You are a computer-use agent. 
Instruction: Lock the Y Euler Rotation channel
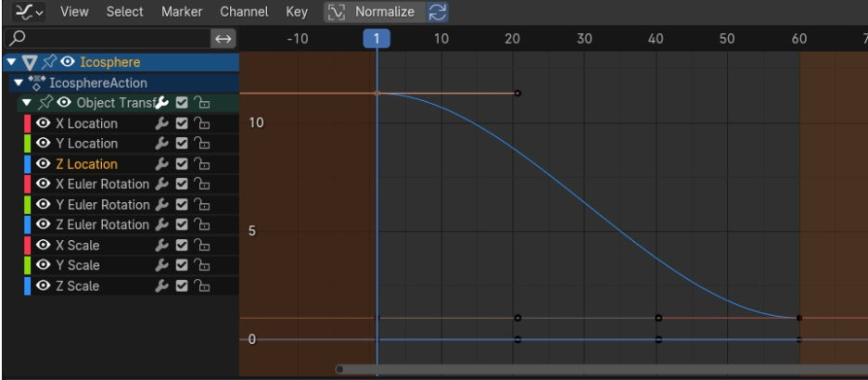(x=202, y=205)
